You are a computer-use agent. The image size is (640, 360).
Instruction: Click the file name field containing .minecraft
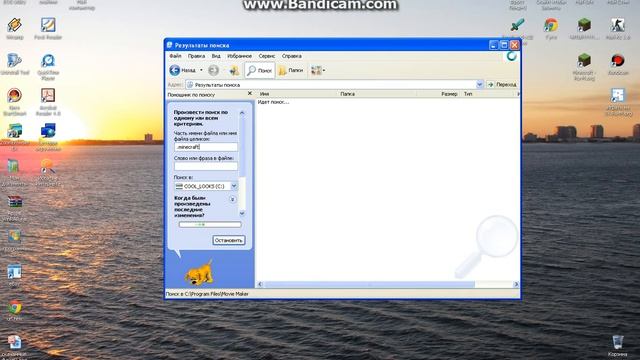[x=206, y=147]
